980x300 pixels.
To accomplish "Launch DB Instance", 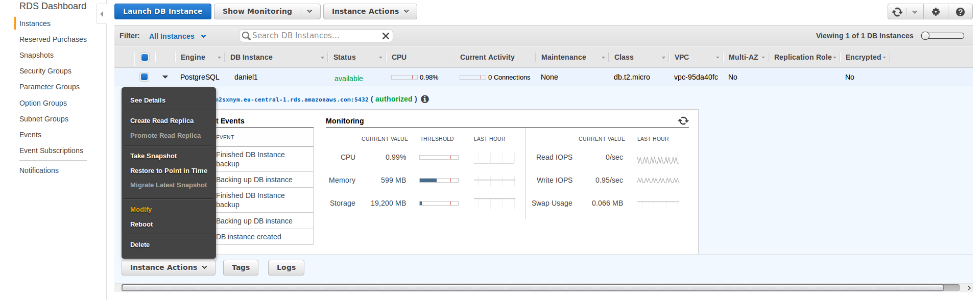I will [x=163, y=11].
